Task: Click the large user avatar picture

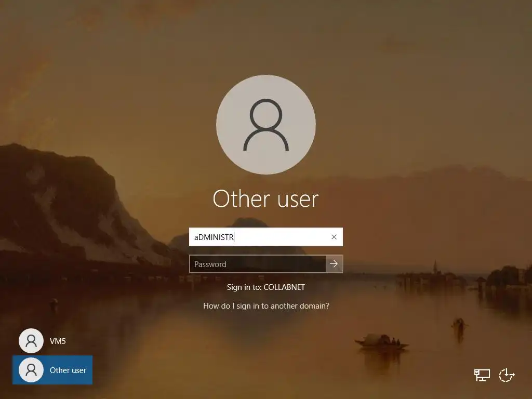Action: [266, 125]
